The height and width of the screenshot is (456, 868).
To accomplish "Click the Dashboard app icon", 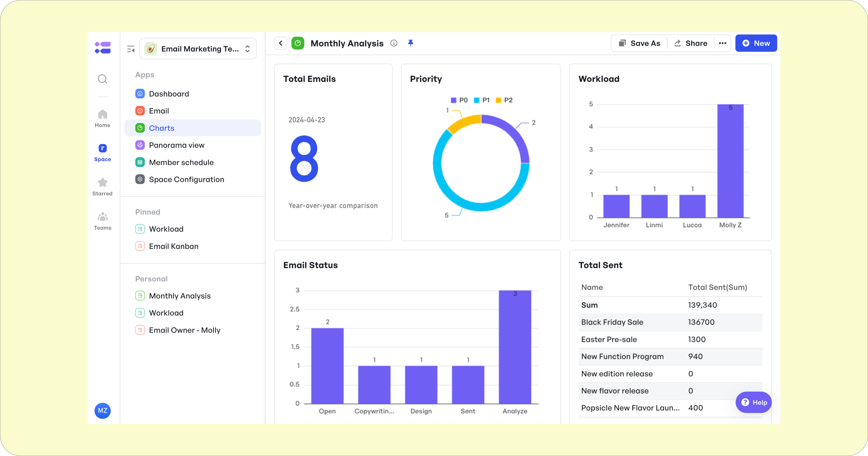I will (140, 94).
